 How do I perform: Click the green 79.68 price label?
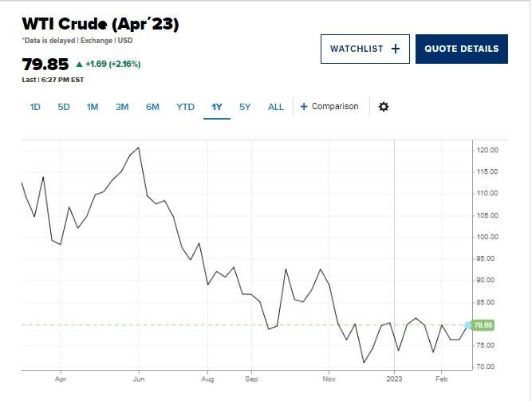[483, 325]
